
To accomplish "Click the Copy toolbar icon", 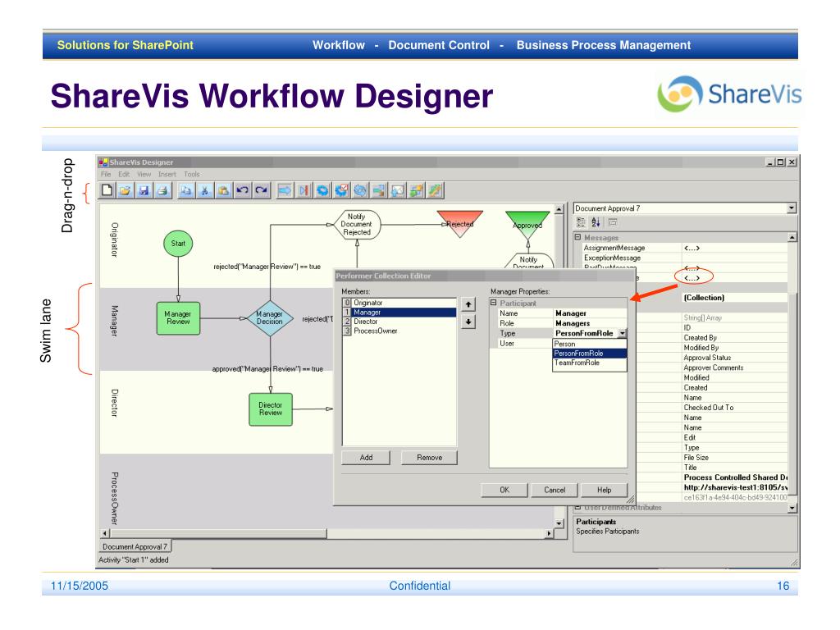I will click(186, 190).
